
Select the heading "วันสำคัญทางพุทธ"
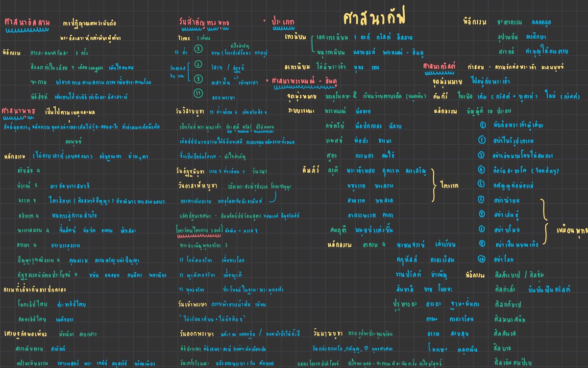click(205, 23)
